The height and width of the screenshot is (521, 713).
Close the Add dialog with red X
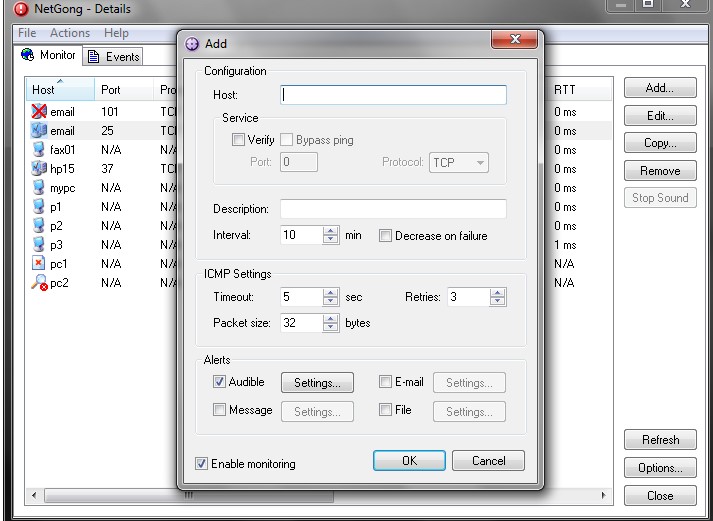[x=514, y=39]
